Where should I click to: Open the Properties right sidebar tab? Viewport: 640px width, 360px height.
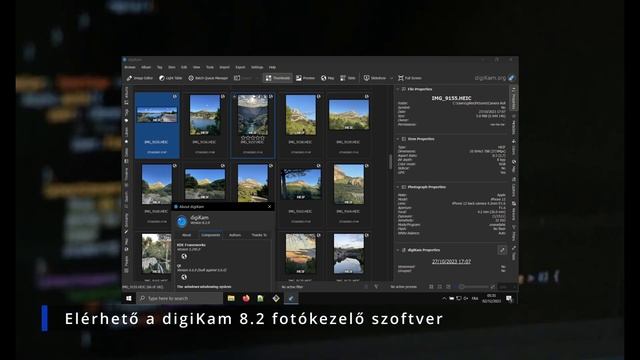tap(513, 99)
